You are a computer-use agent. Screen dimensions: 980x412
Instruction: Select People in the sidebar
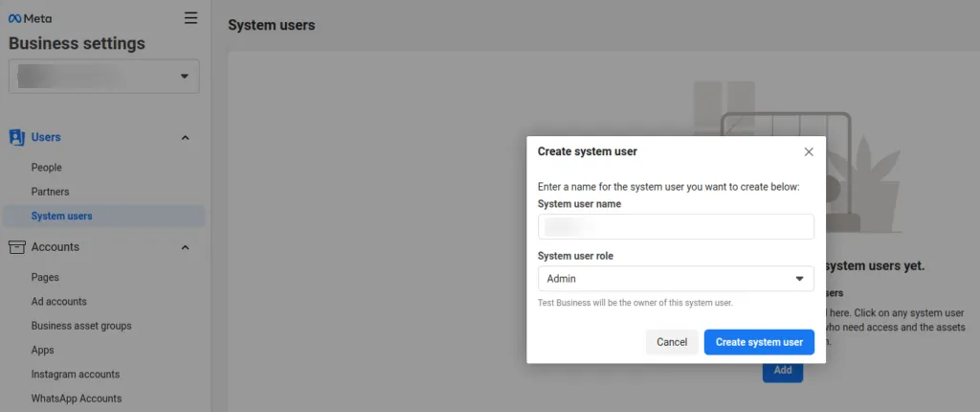click(46, 168)
